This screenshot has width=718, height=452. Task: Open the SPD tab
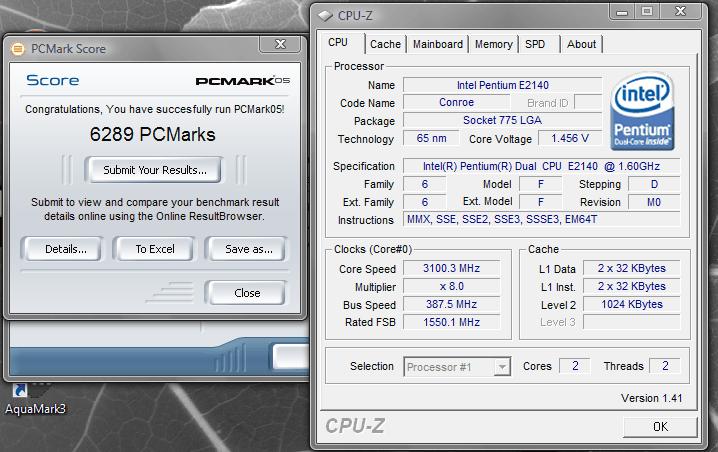click(535, 44)
